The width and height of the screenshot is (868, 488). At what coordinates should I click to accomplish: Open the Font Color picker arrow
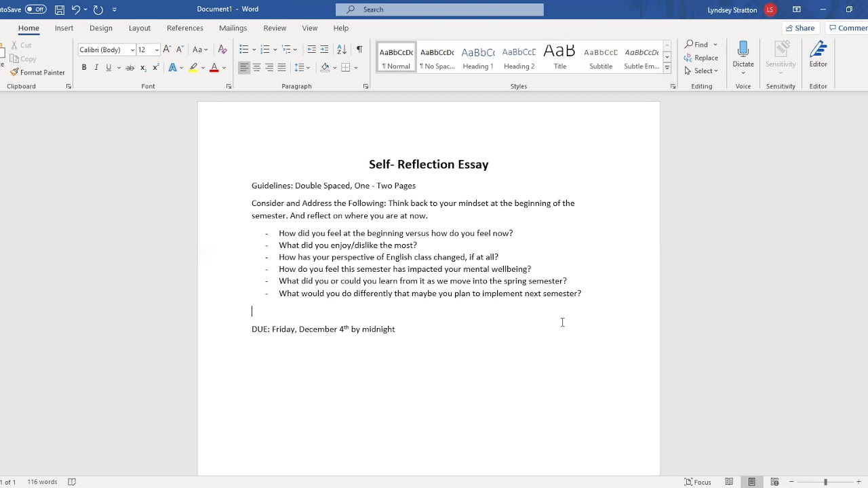224,68
